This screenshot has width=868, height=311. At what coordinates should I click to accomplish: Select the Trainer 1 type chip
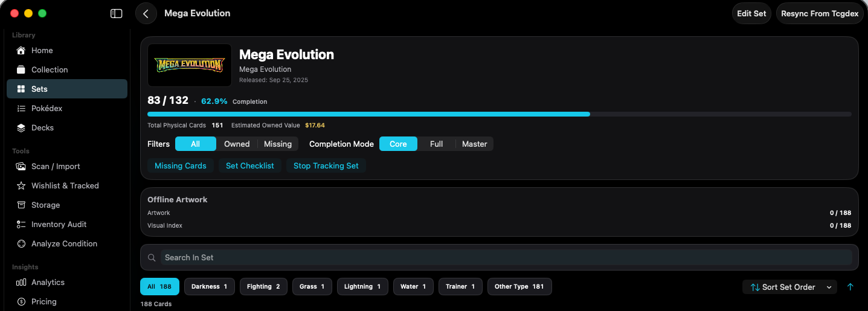[x=460, y=286]
